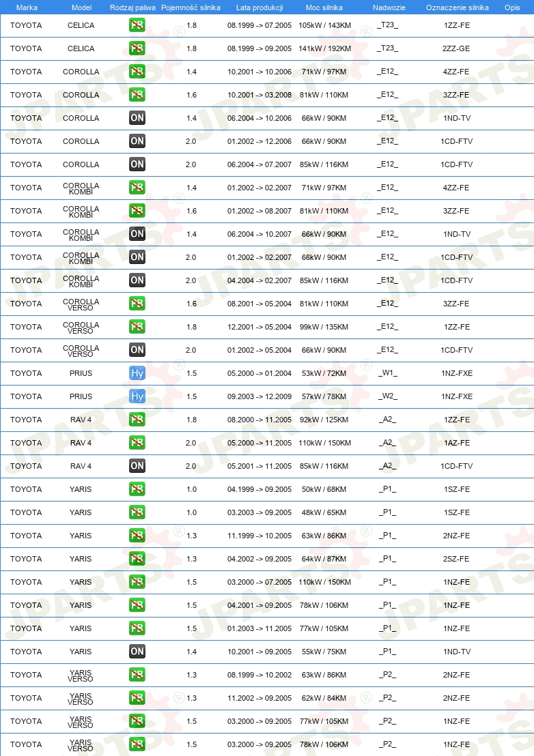The height and width of the screenshot is (756, 534).
Task: Click diesel icon for Corolla Kombi 04.2004 -> 02.2007
Action: tap(137, 280)
